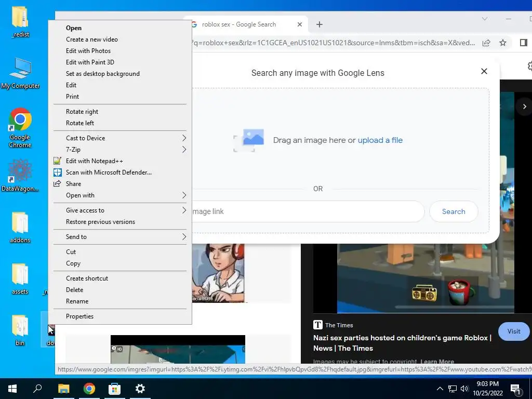This screenshot has width=532, height=399.
Task: Select the plain Edit menu entry
Action: [120, 85]
